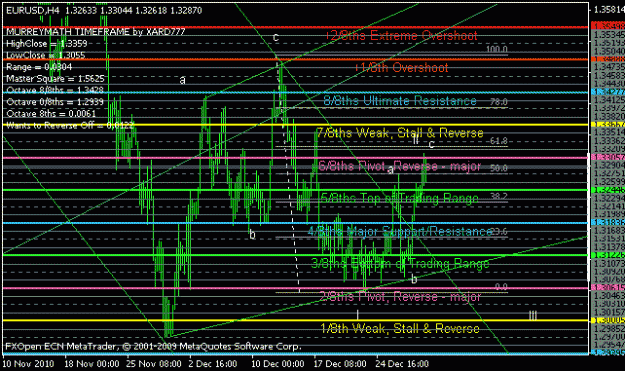Image resolution: width=625 pixels, height=371 pixels.
Task: Click the '24 Dec 16:00' time axis label
Action: click(x=402, y=363)
